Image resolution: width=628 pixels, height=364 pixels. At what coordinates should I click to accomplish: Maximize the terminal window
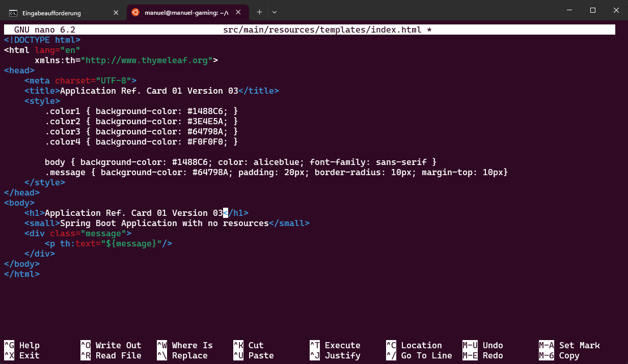click(x=593, y=11)
